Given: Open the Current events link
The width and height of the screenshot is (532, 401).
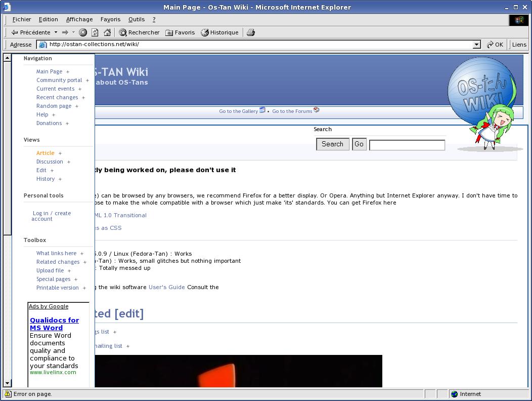Looking at the screenshot, I should [x=55, y=89].
